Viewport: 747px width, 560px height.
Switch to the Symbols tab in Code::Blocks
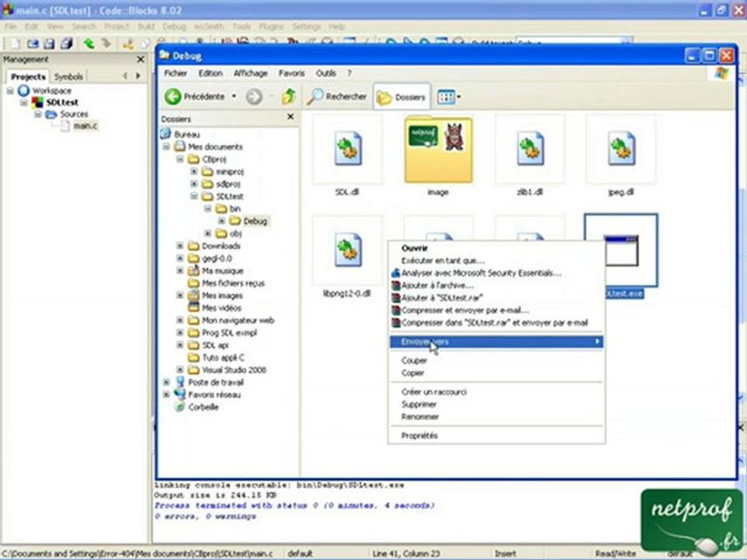(x=68, y=77)
